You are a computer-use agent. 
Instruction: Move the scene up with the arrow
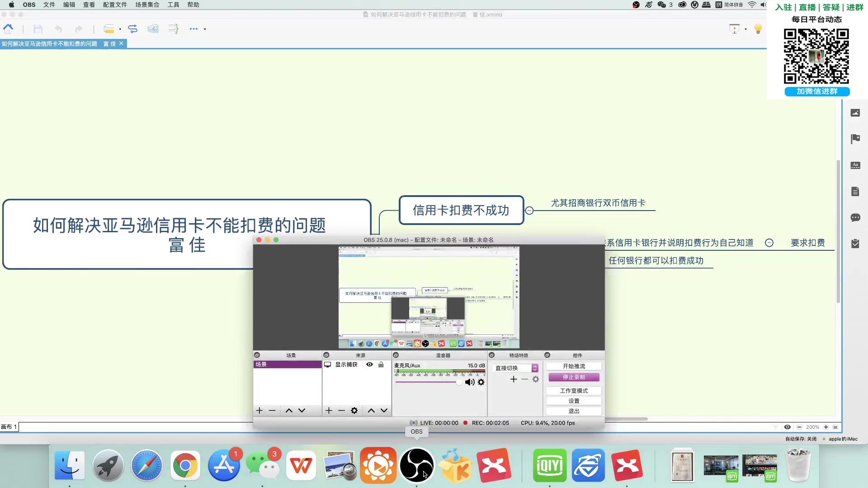(289, 410)
